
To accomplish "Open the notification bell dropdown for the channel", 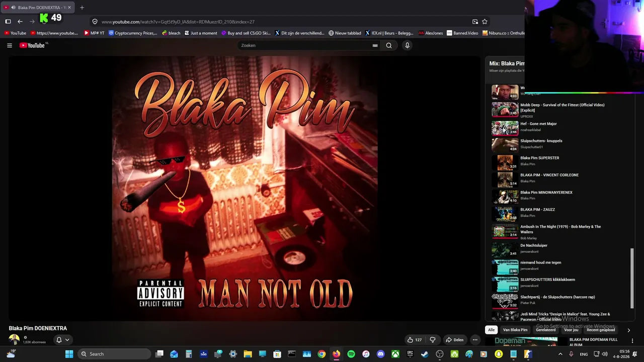I will click(x=63, y=340).
